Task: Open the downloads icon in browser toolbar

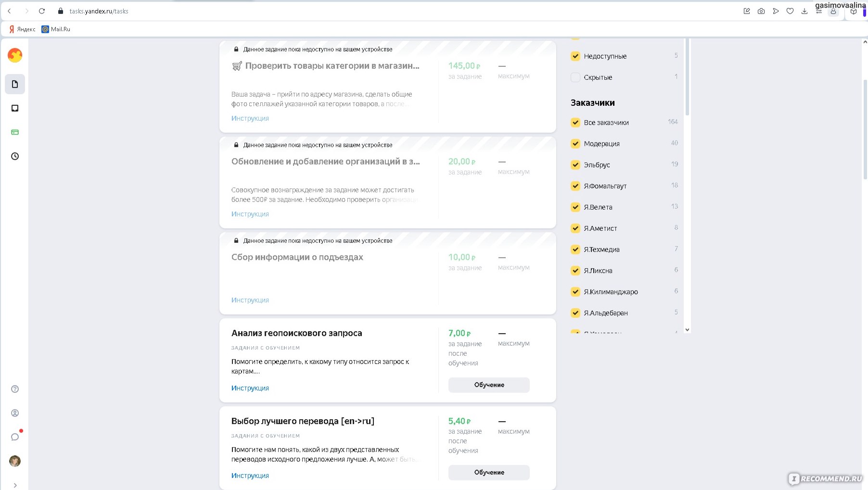Action: pos(804,11)
